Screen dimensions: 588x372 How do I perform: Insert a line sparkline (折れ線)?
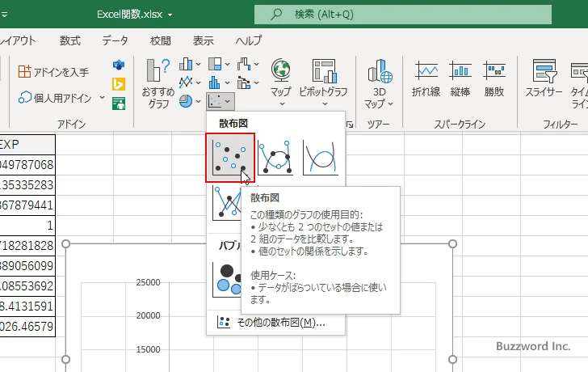pyautogui.click(x=426, y=78)
